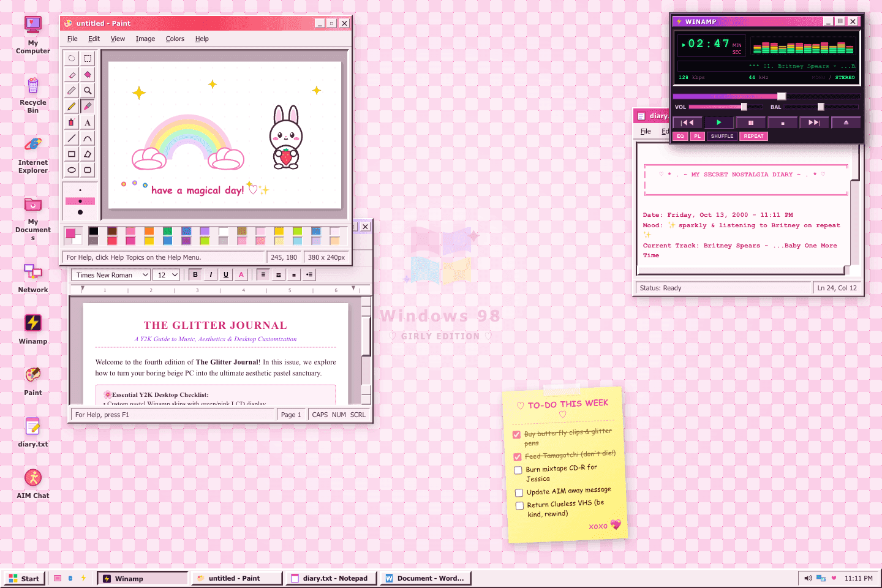
Task: Choose the Eraser tool in Paint
Action: [x=72, y=74]
